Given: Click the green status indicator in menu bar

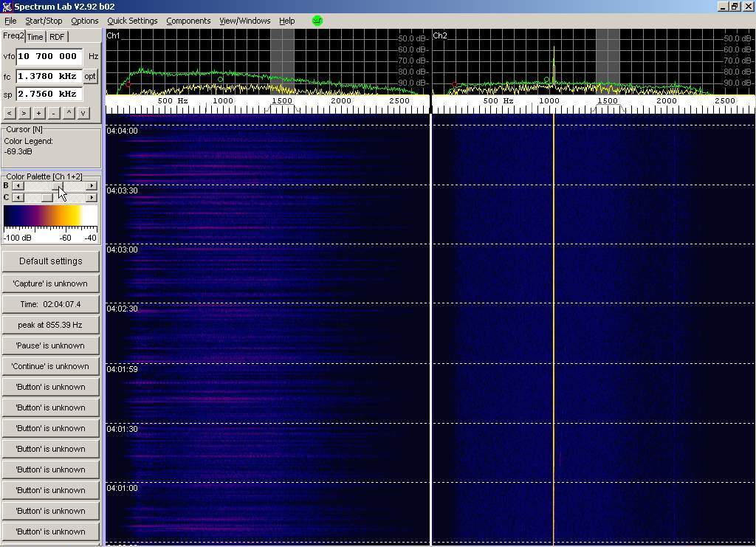Looking at the screenshot, I should pos(317,21).
